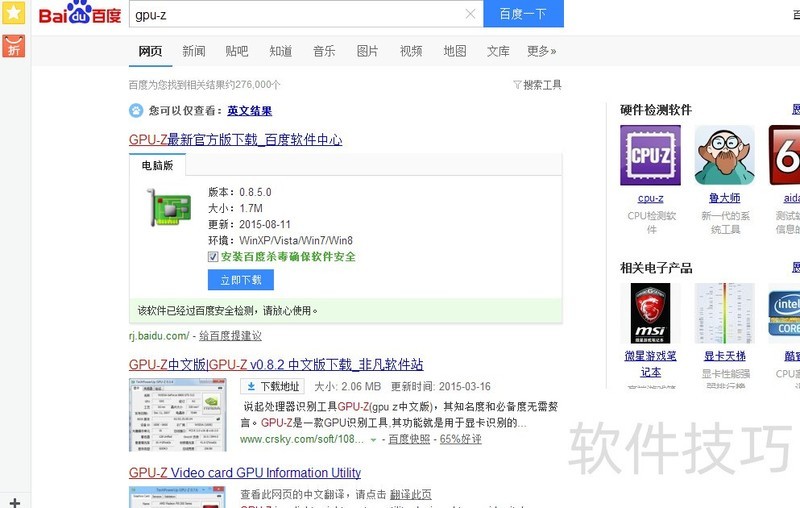This screenshot has height=508, width=800.
Task: Click the rj.baidu.com/ URL text
Action: pos(159,336)
